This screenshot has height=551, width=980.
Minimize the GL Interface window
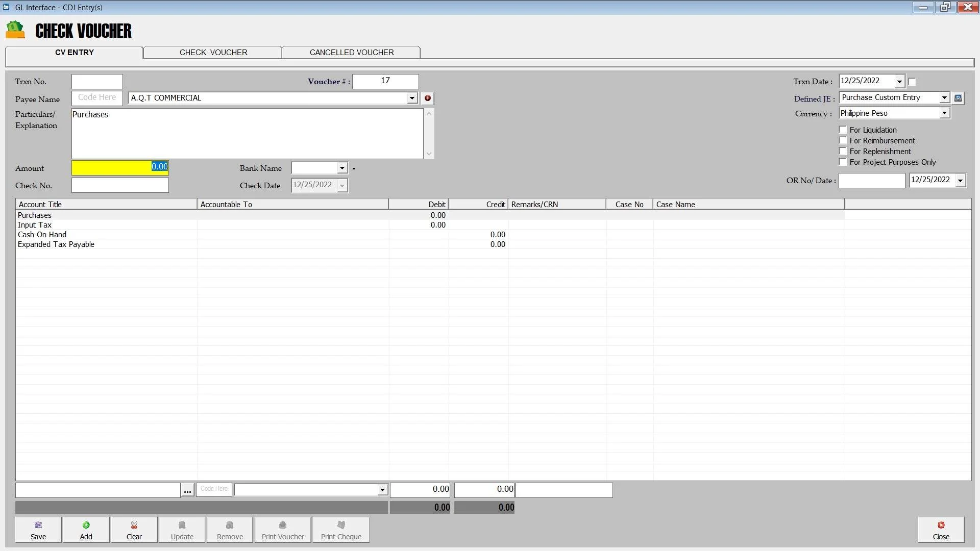click(x=923, y=7)
